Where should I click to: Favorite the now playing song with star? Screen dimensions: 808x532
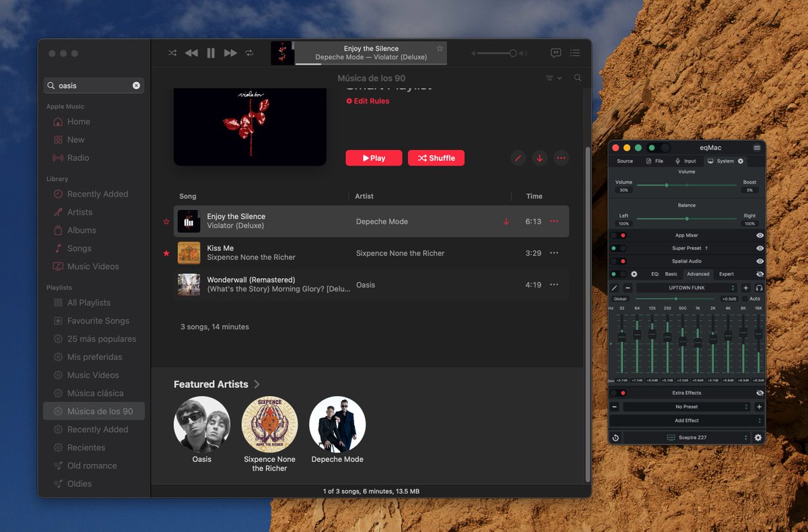[440, 48]
